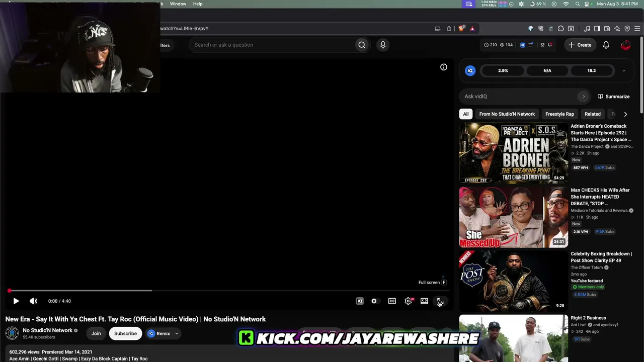Subscribe to No Studio'N Network
The image size is (644, 362).
click(125, 333)
